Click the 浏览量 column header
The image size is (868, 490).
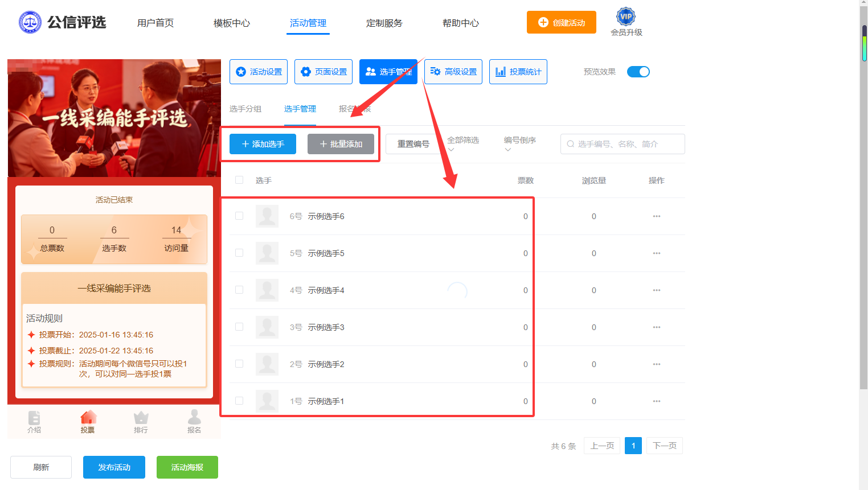(594, 180)
